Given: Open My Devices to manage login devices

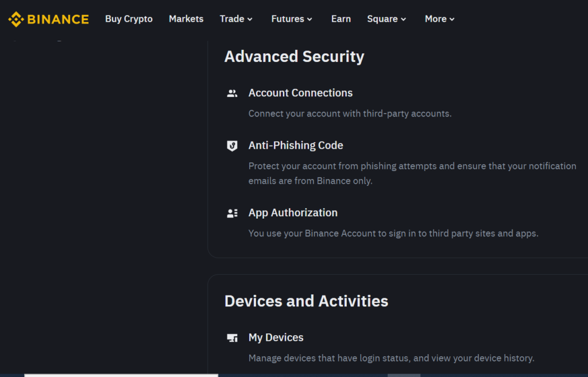Looking at the screenshot, I should (276, 337).
